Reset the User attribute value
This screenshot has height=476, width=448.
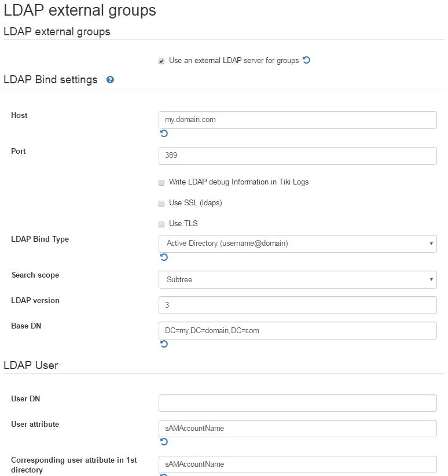[x=164, y=442]
